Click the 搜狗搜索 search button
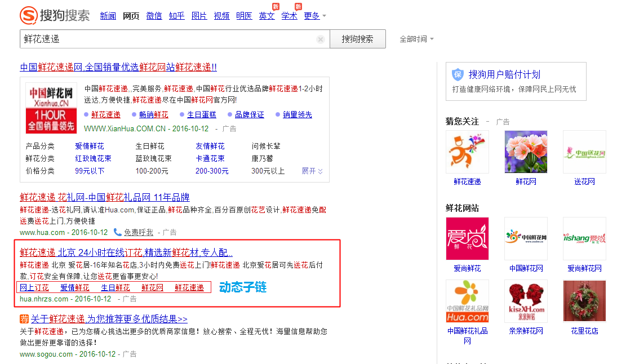Image resolution: width=617 pixels, height=364 pixels. 357,39
